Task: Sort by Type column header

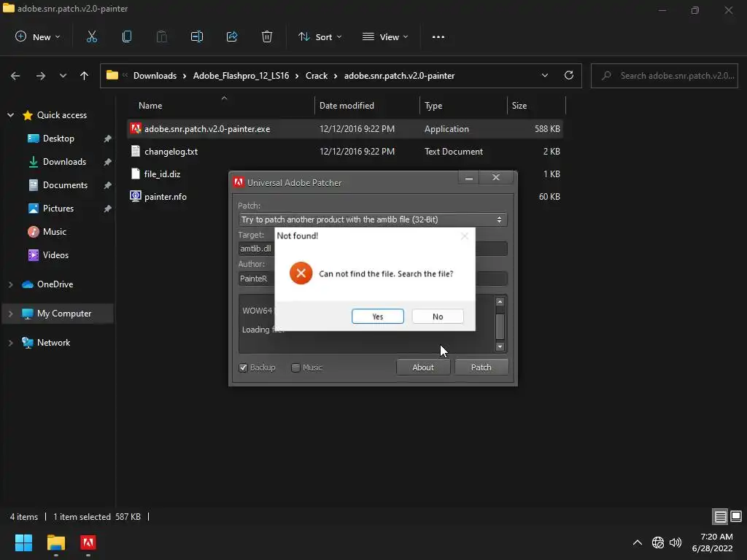Action: click(433, 106)
